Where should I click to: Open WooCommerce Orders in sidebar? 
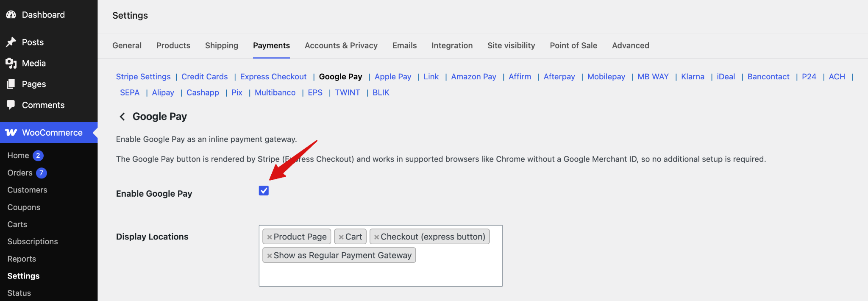point(20,173)
